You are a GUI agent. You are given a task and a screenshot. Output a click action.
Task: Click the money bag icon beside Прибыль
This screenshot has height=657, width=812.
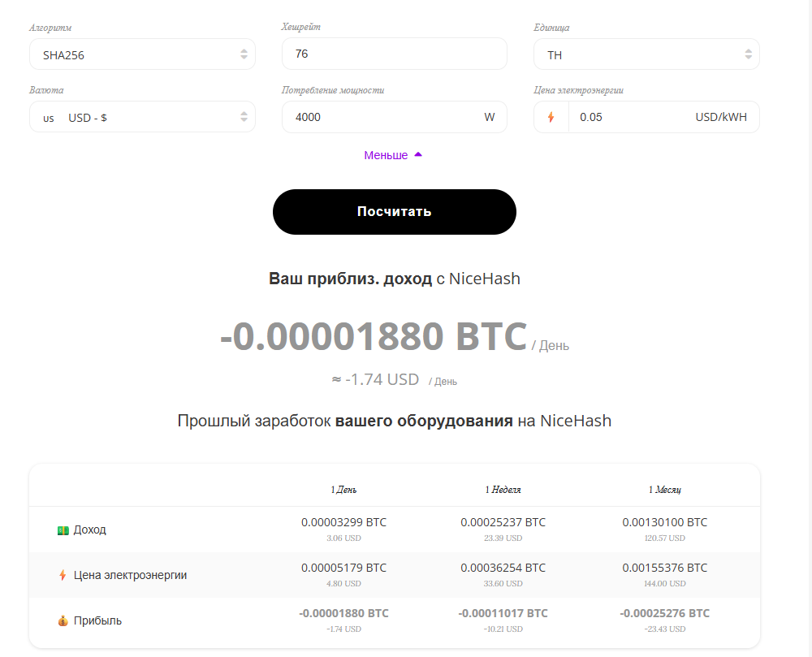pos(63,621)
